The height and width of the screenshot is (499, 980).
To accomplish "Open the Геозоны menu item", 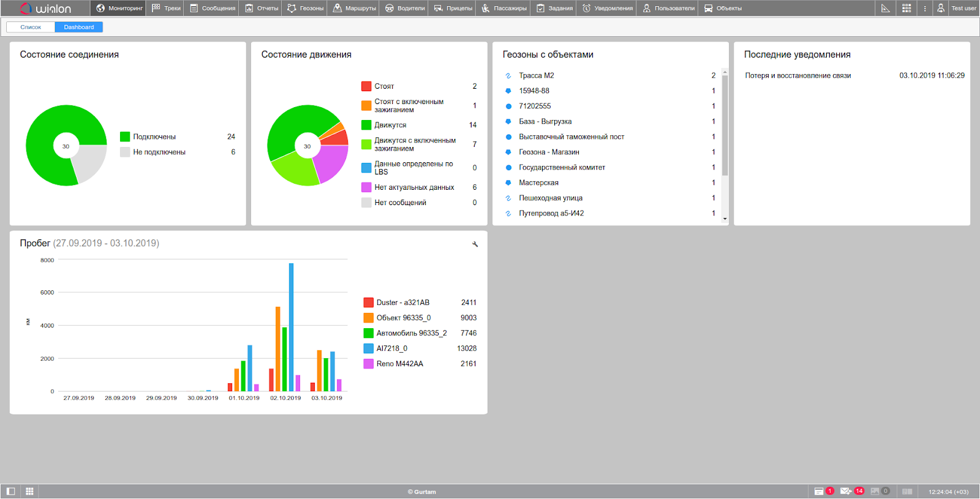I will (x=305, y=8).
